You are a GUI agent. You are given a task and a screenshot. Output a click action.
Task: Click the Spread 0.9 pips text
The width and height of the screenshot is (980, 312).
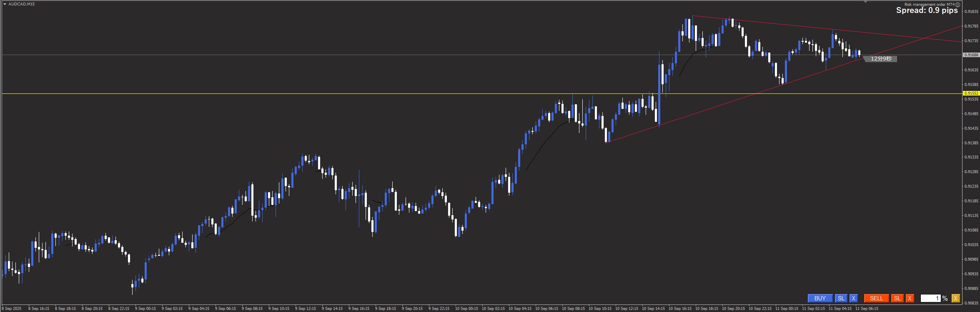tap(927, 11)
